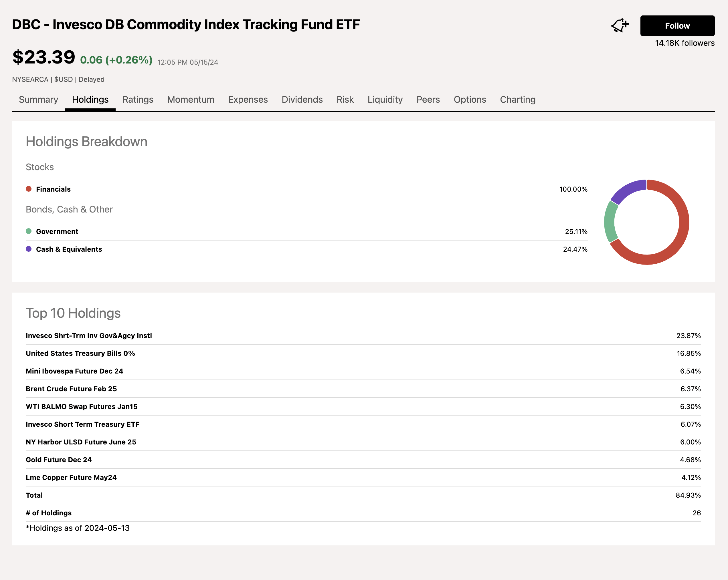This screenshot has width=728, height=580.
Task: Click the Brent Crude Future Feb 25 row
Action: [x=71, y=389]
